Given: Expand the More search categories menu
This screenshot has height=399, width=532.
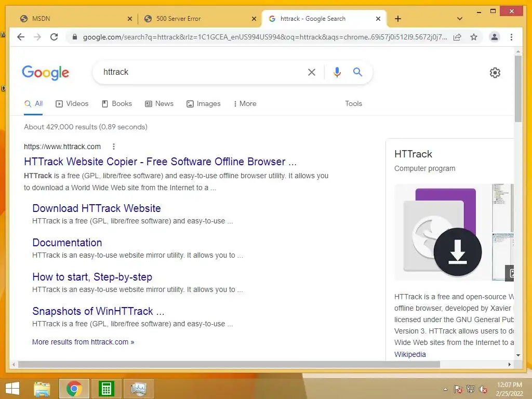Looking at the screenshot, I should [245, 104].
